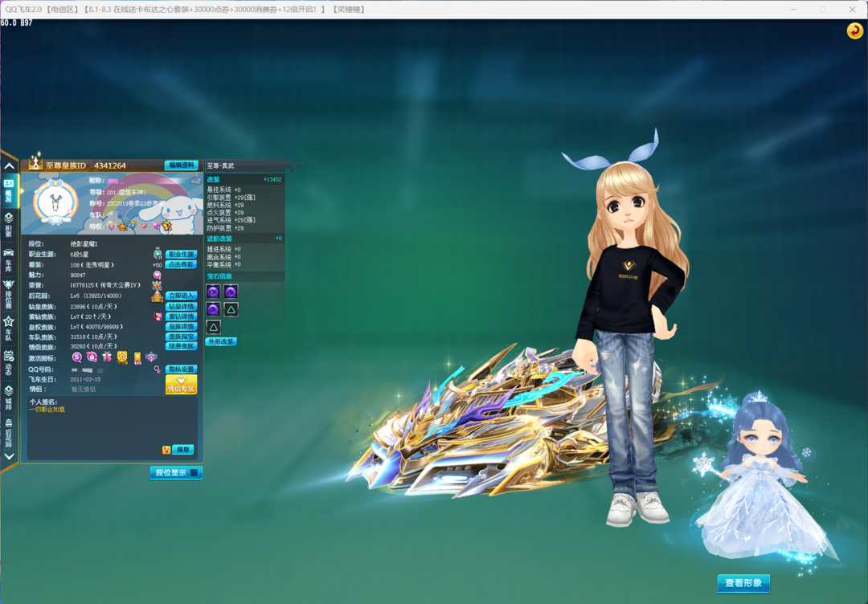This screenshot has height=604, width=868.
Task: Click the honor badge icon on 荣誉 row
Action: 158,285
